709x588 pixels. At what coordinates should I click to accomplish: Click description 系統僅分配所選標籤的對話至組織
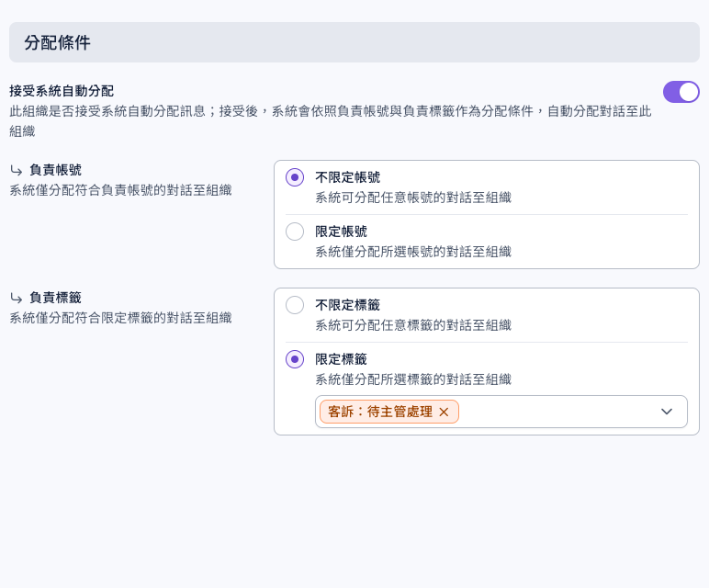[413, 379]
